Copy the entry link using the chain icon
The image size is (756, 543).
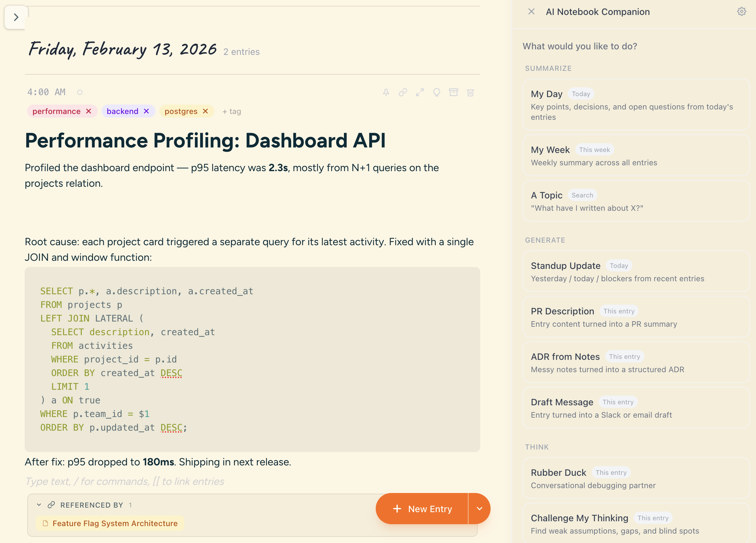point(403,92)
